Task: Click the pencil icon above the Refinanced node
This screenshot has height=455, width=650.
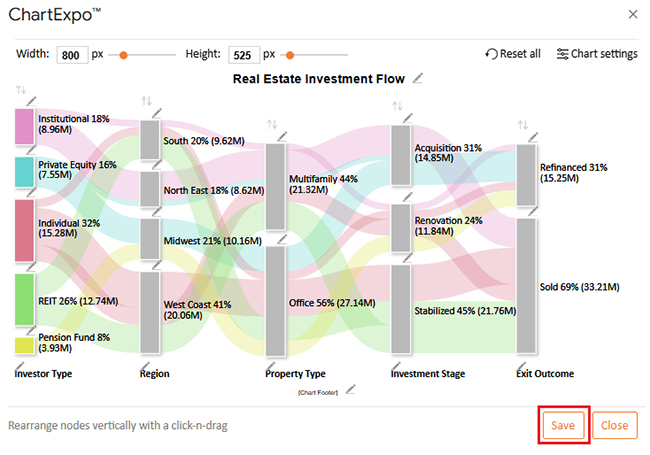Action: pos(534,137)
